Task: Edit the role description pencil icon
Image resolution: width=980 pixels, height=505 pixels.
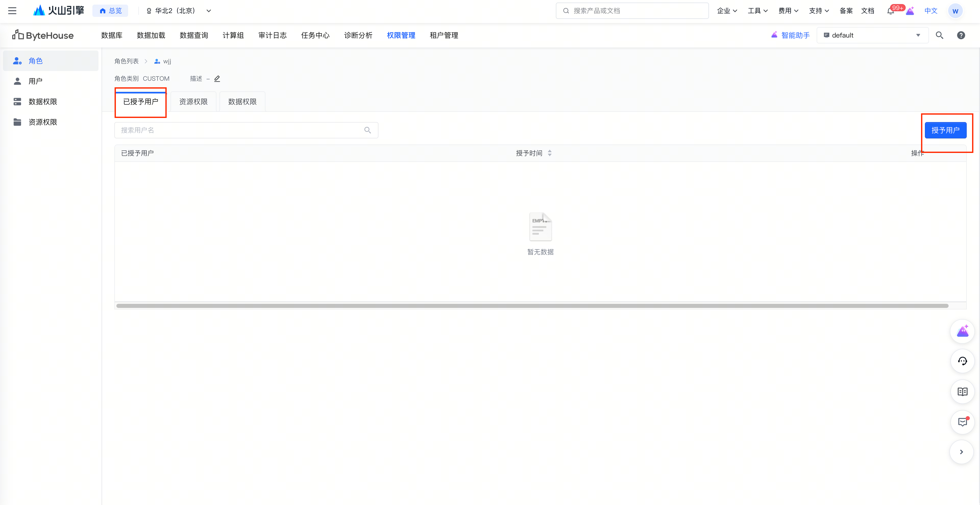Action: click(x=217, y=78)
